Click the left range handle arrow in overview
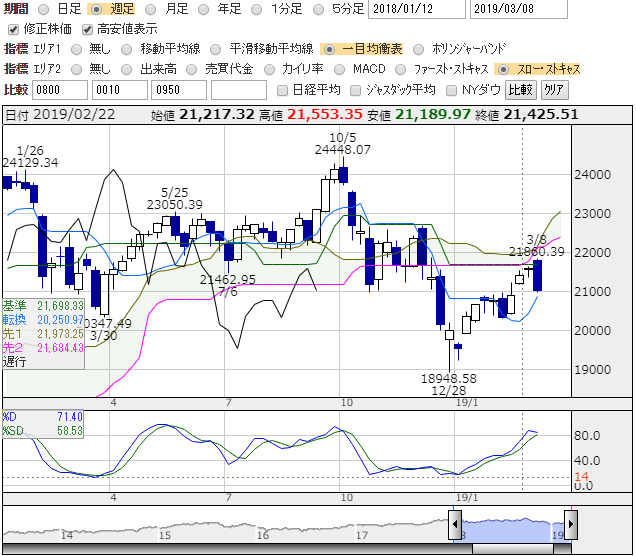Viewport: 636px width, 556px height. tap(455, 524)
